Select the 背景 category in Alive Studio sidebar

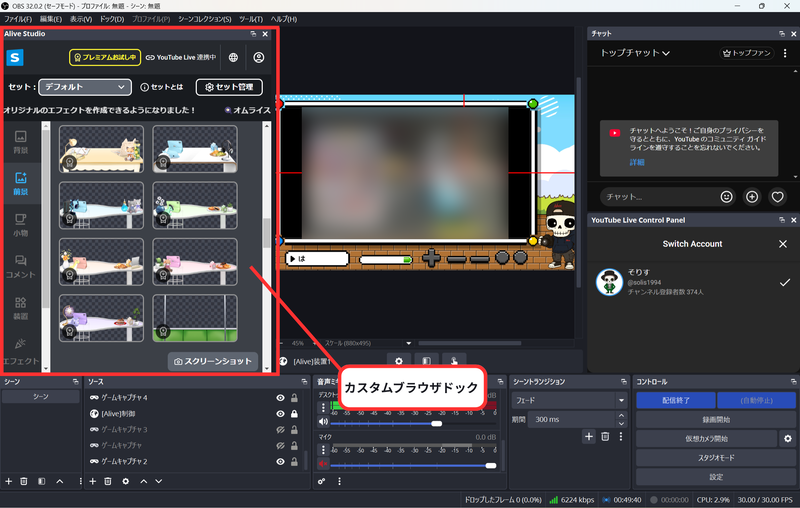point(20,142)
